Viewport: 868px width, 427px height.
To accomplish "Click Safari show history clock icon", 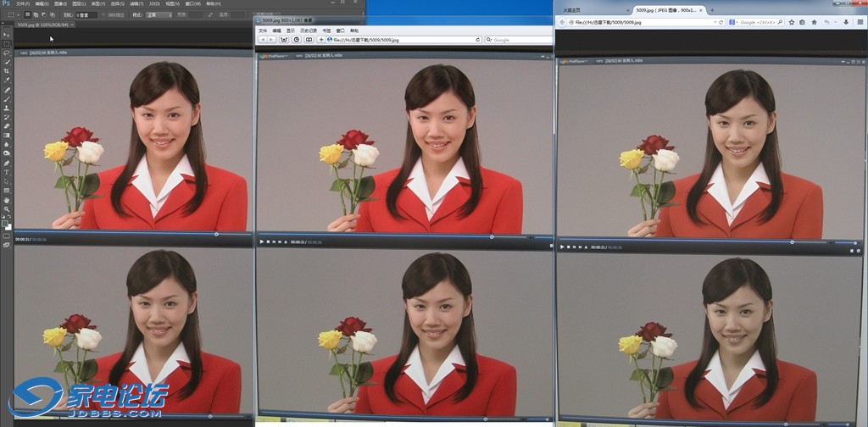I will click(297, 40).
